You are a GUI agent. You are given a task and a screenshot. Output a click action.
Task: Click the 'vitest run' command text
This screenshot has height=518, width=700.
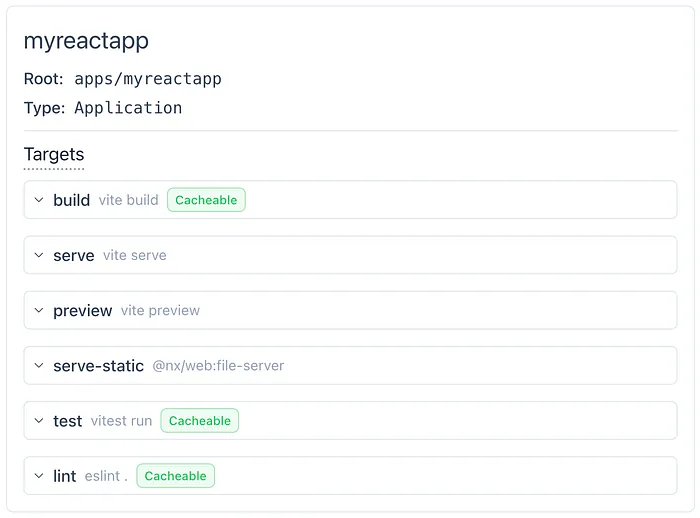click(x=121, y=421)
